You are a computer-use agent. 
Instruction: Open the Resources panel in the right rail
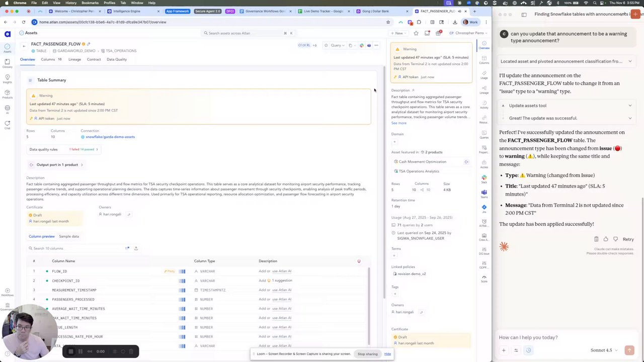(x=484, y=120)
